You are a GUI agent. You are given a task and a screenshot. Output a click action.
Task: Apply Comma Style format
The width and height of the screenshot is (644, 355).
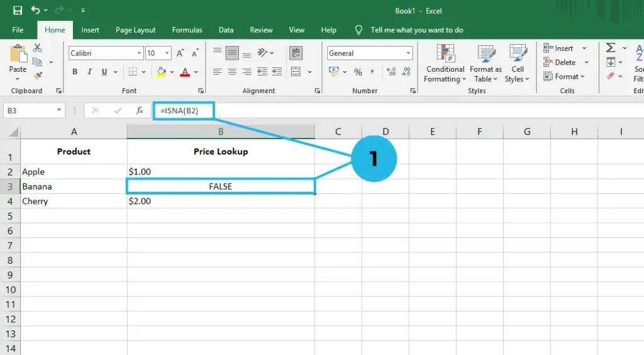tap(372, 72)
